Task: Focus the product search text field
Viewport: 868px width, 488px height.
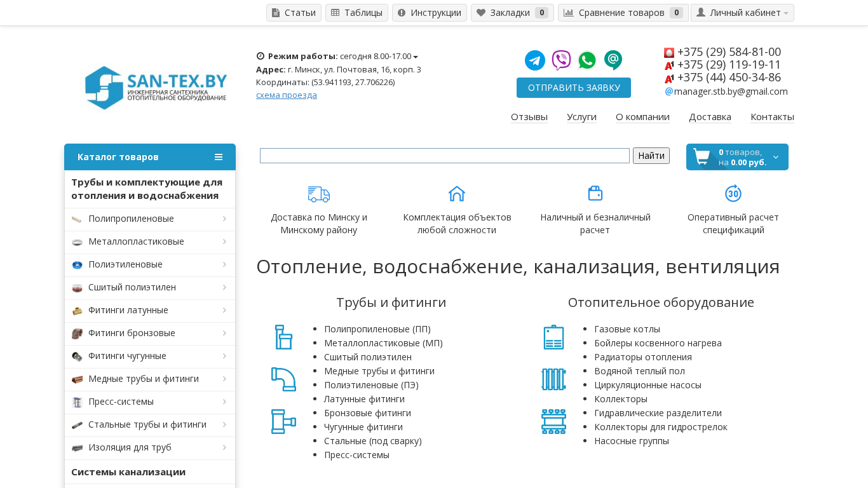Action: click(444, 156)
